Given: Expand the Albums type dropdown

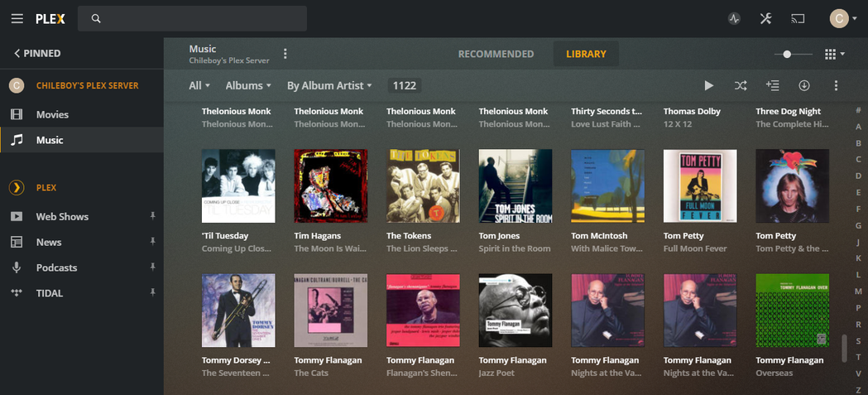Looking at the screenshot, I should coord(248,85).
